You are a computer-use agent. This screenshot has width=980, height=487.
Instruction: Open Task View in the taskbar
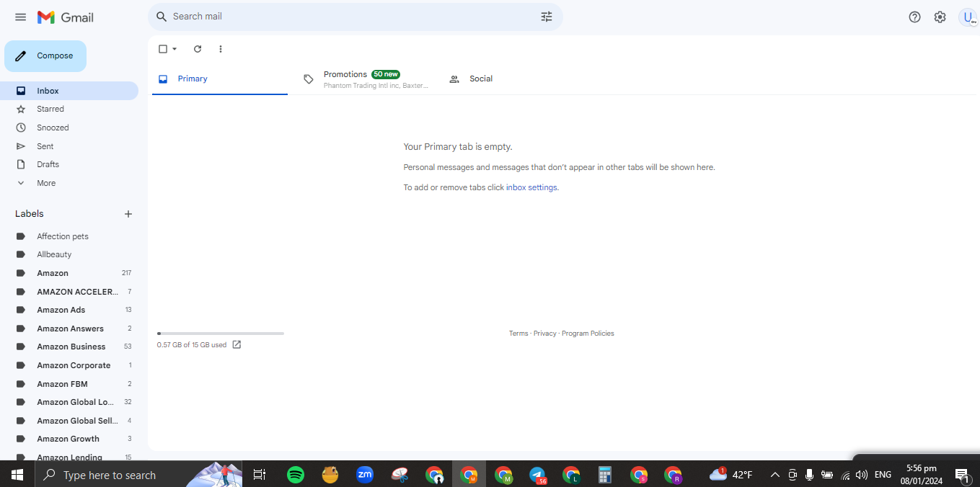[260, 475]
